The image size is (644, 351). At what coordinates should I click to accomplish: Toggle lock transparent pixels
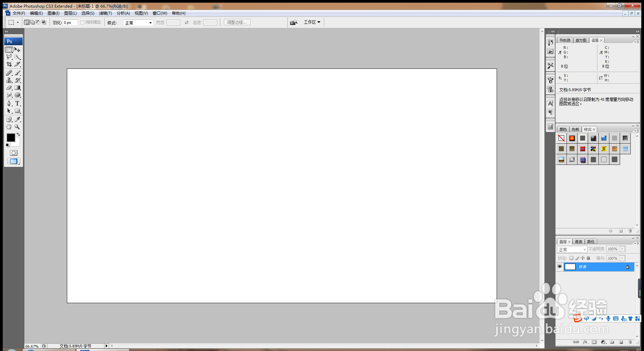coord(571,258)
